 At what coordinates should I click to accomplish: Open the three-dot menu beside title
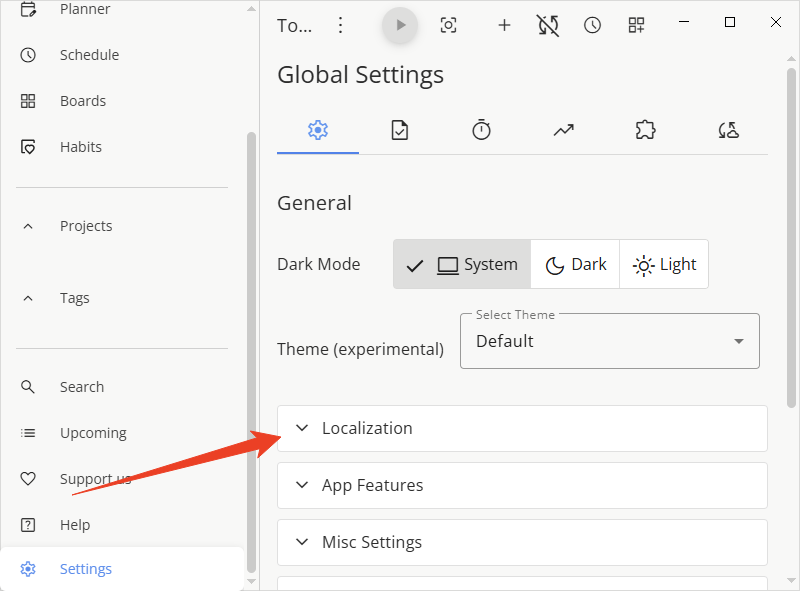(341, 25)
